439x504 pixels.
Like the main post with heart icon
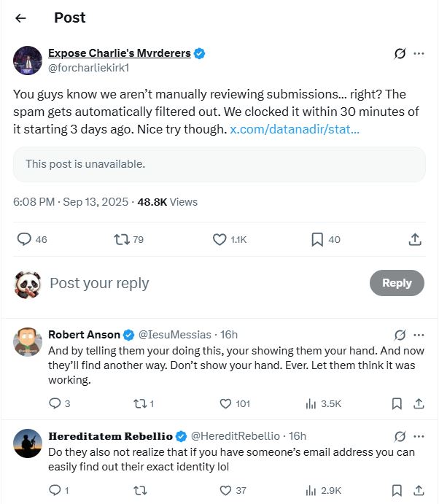(219, 239)
